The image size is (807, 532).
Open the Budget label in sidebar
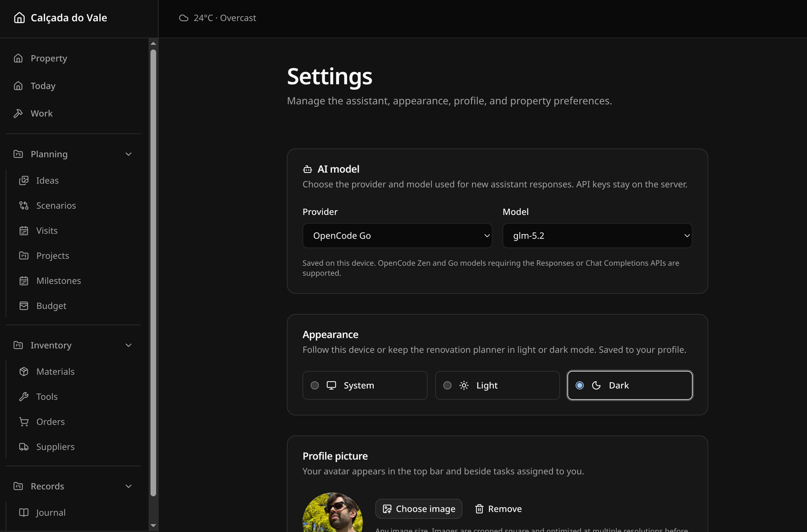tap(51, 306)
